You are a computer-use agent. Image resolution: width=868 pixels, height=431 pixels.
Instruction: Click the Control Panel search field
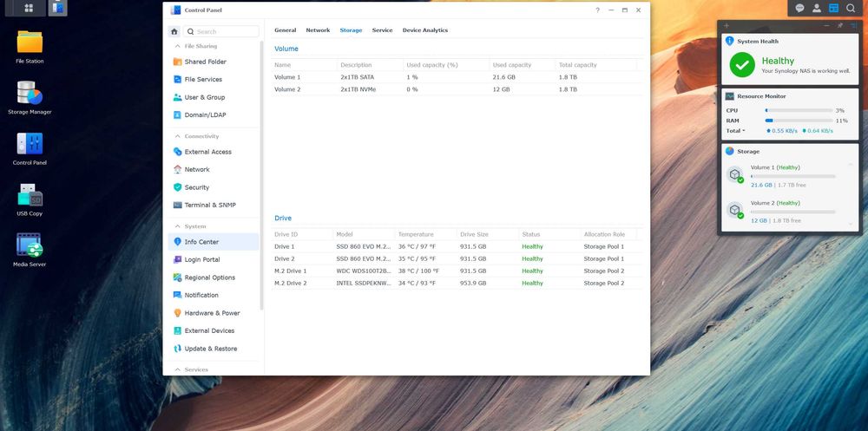coord(226,31)
